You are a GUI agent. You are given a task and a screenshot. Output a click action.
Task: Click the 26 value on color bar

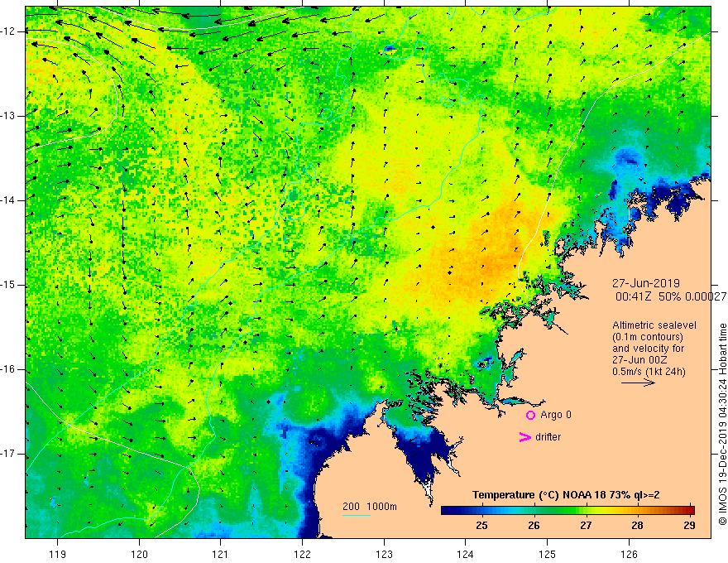(534, 526)
